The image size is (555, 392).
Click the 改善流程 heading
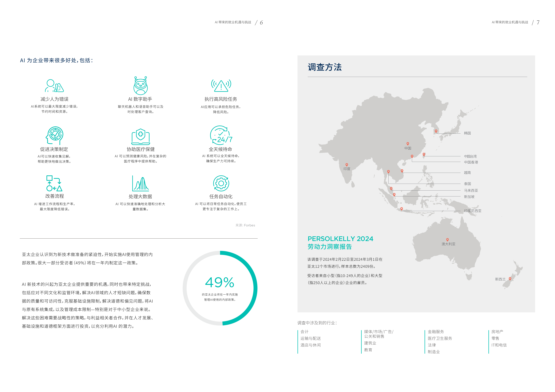tap(55, 196)
